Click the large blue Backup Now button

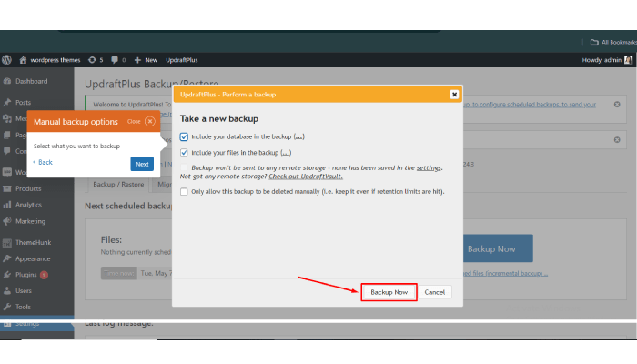coord(498,248)
